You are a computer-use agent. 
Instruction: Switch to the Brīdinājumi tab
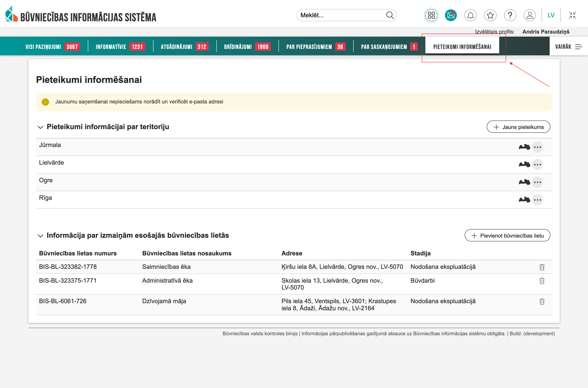(247, 46)
